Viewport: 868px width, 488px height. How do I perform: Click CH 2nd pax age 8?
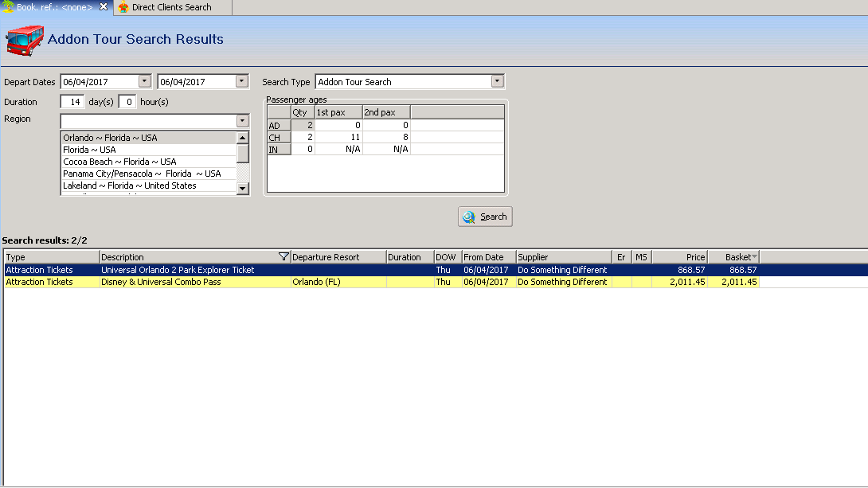click(386, 137)
